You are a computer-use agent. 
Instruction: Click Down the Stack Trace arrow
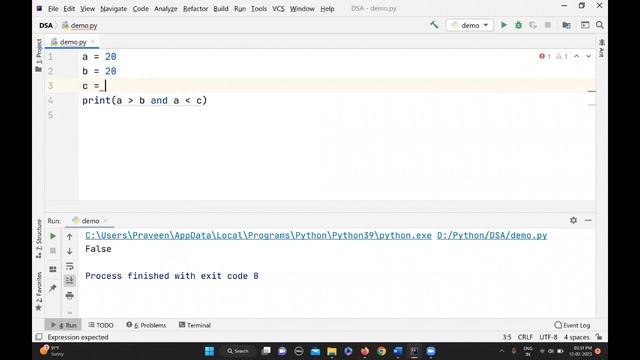coord(69,251)
